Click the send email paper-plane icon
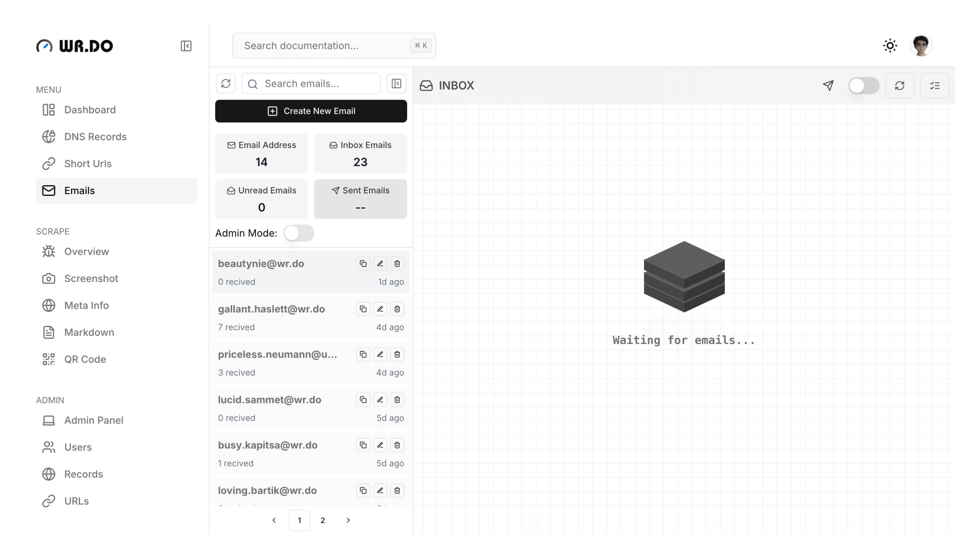980x559 pixels. [x=828, y=85]
